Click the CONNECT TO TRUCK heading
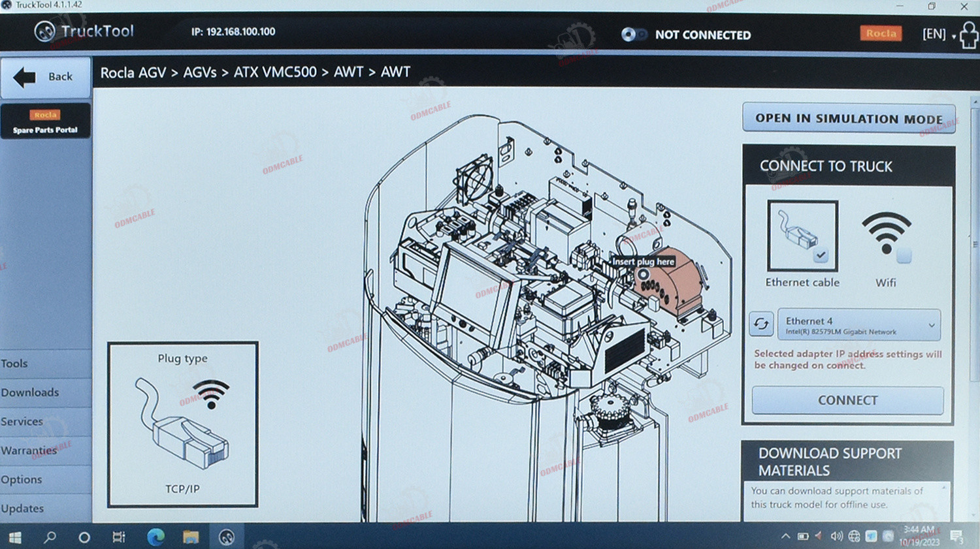 tap(826, 166)
